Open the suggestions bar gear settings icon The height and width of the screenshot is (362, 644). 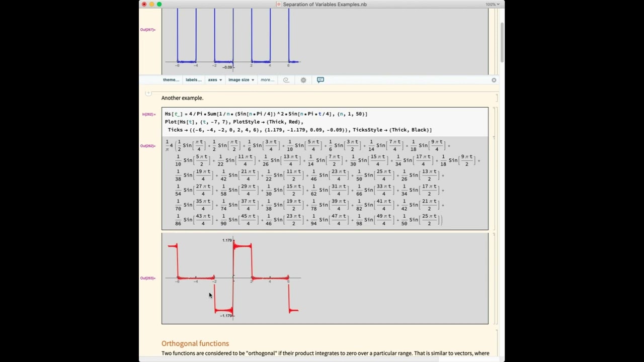[303, 80]
